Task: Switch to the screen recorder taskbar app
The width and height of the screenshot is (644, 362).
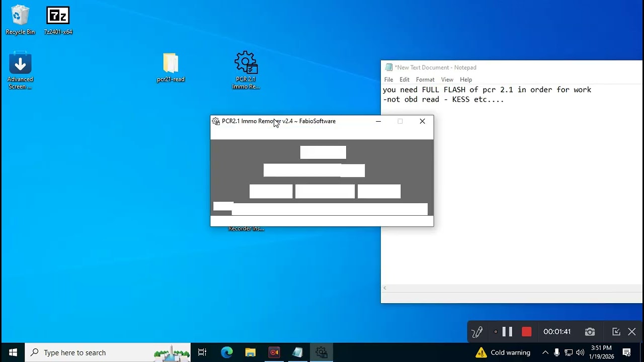Action: (274, 352)
